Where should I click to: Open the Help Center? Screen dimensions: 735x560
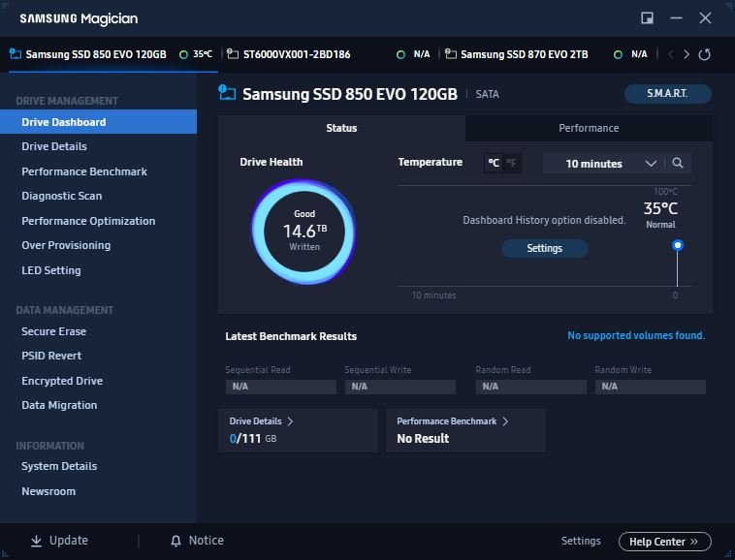click(664, 542)
